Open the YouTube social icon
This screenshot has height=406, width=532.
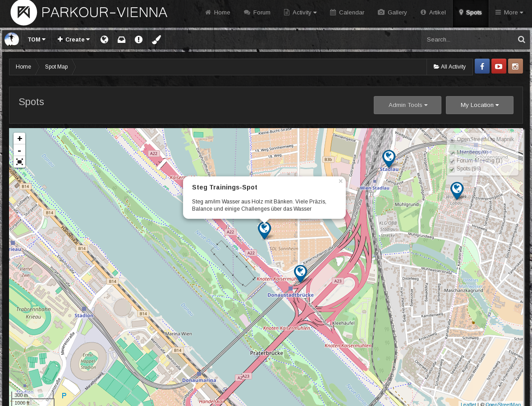pos(499,66)
